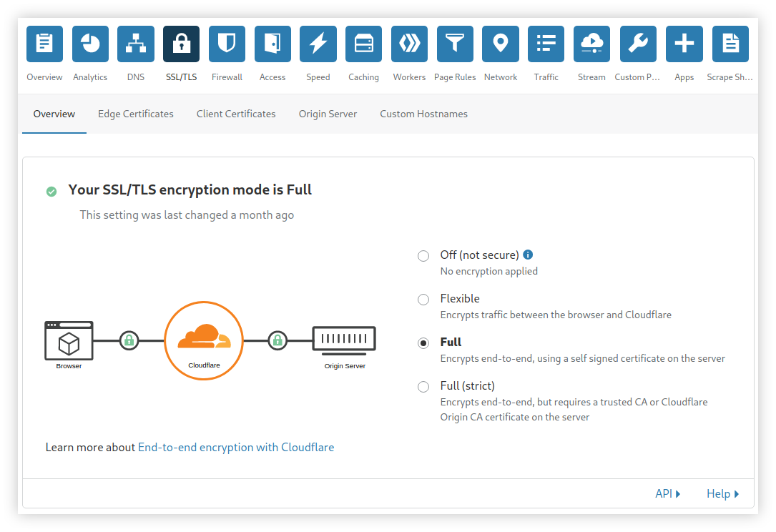Select the Full (strict) radio option
The width and height of the screenshot is (776, 532).
pyautogui.click(x=423, y=387)
